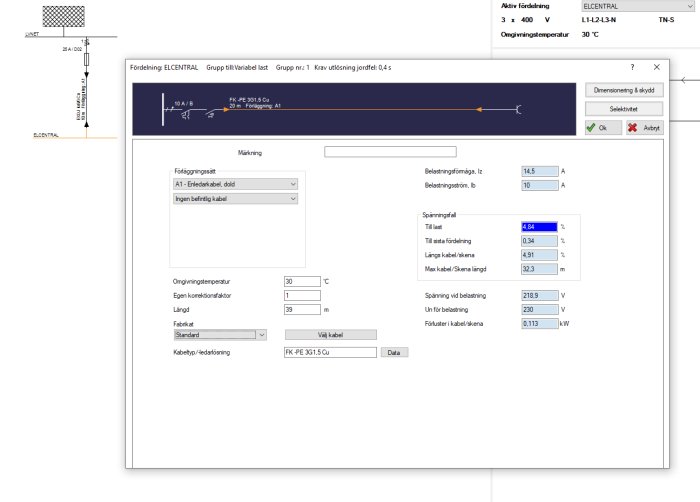Screen dimensions: 700x502
Task: Click the Märkning text field
Action: coord(390,153)
